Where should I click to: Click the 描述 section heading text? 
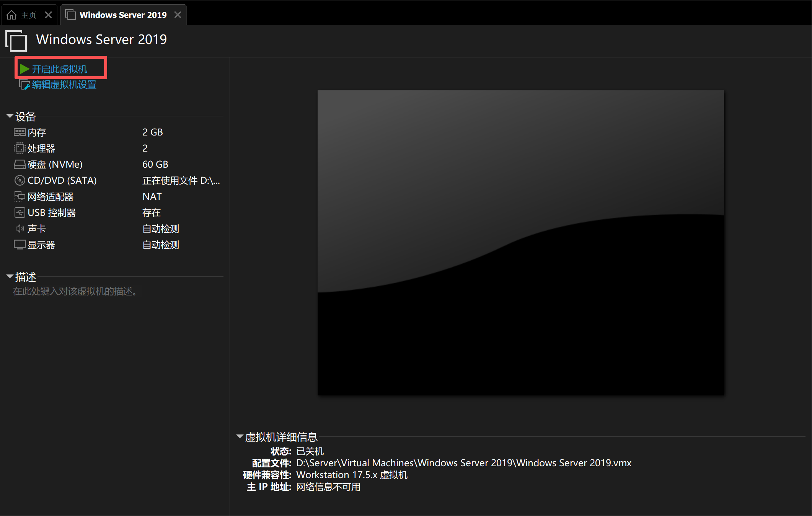tap(26, 277)
